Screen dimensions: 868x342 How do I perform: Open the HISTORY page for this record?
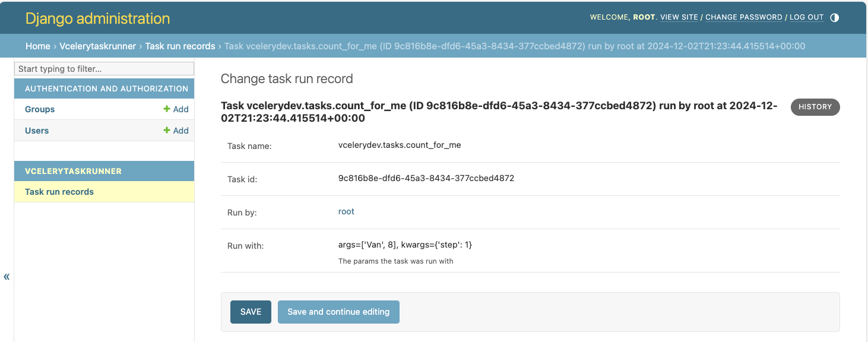click(815, 107)
